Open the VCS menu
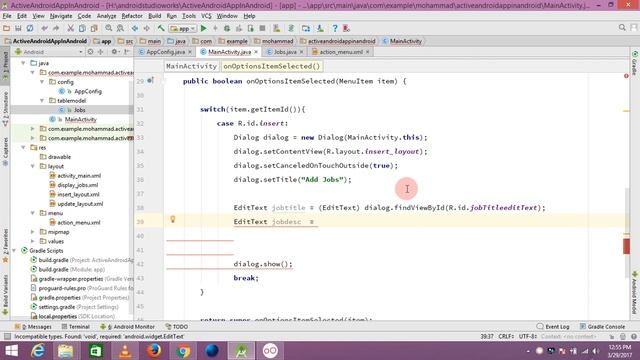Viewport: 640px width, 360px height. [206, 16]
